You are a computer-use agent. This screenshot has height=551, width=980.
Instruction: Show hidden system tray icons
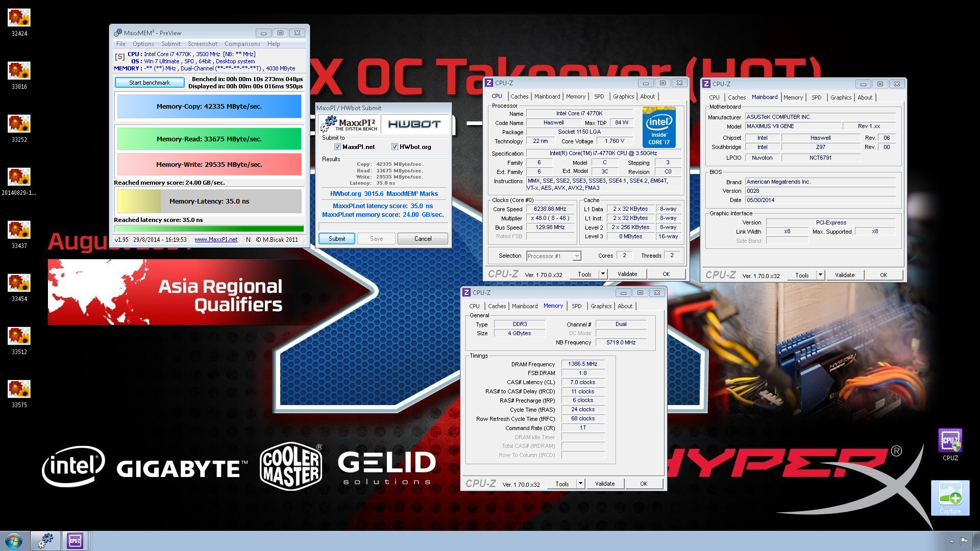point(951,541)
